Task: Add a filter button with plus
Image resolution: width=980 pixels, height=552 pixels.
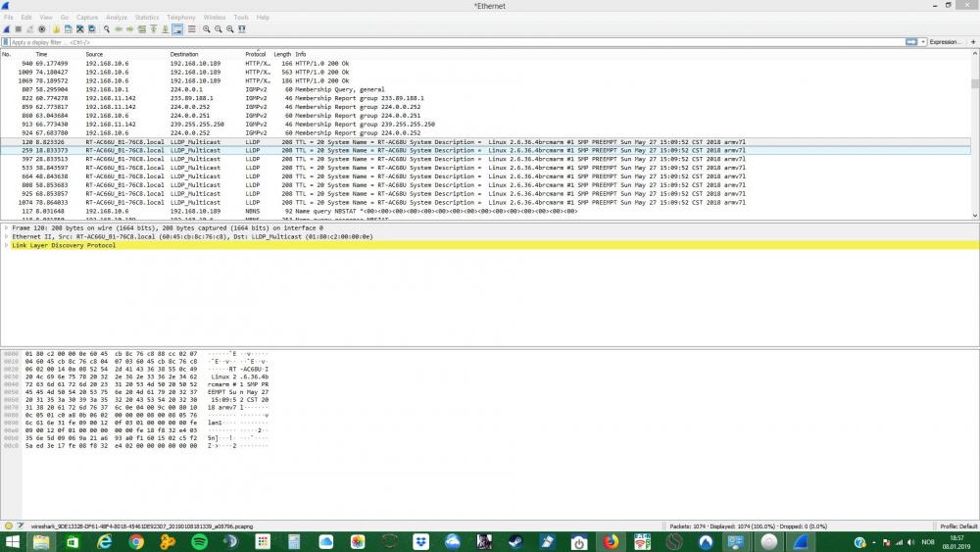Action: [973, 42]
